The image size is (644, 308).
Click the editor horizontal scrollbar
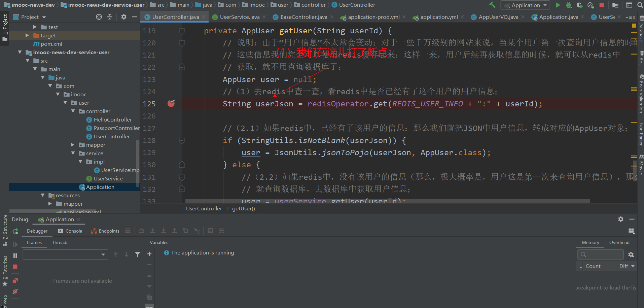388,201
